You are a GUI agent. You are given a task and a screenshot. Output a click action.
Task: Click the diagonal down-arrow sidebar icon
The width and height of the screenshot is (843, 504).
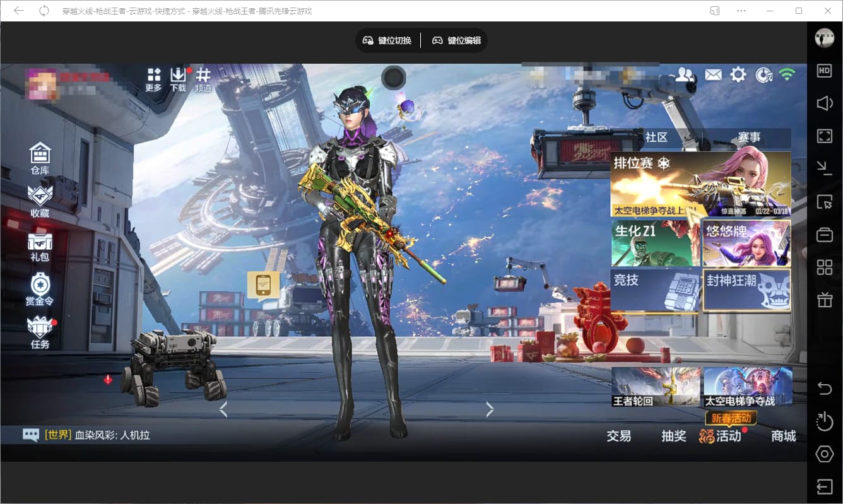tap(825, 168)
